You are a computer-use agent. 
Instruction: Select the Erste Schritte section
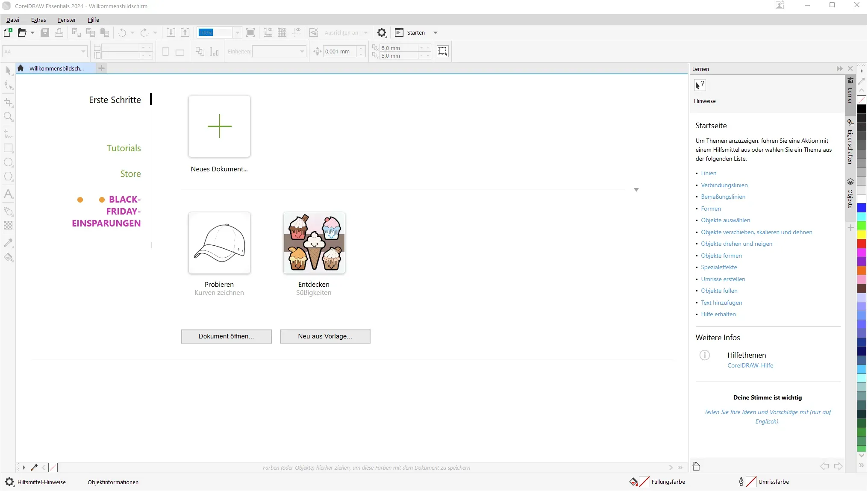click(115, 100)
